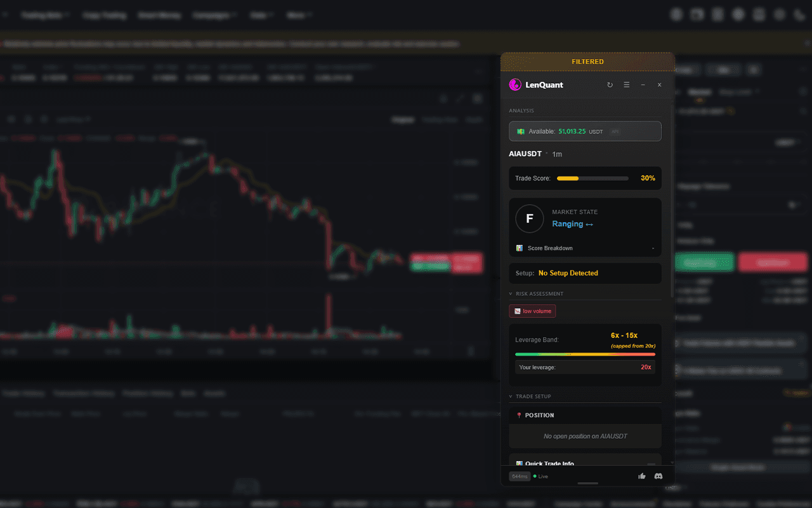Open Discord via the status bar icon
Viewport: 812px width, 508px height.
[658, 476]
